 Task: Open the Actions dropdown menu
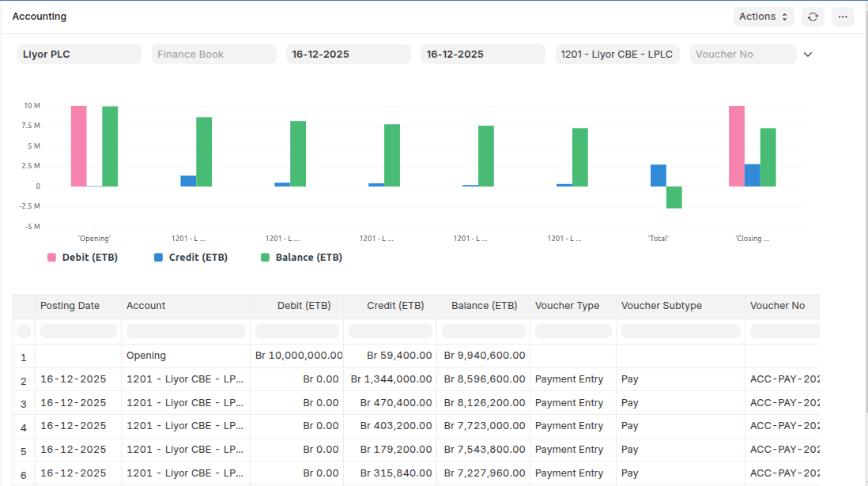tap(763, 17)
